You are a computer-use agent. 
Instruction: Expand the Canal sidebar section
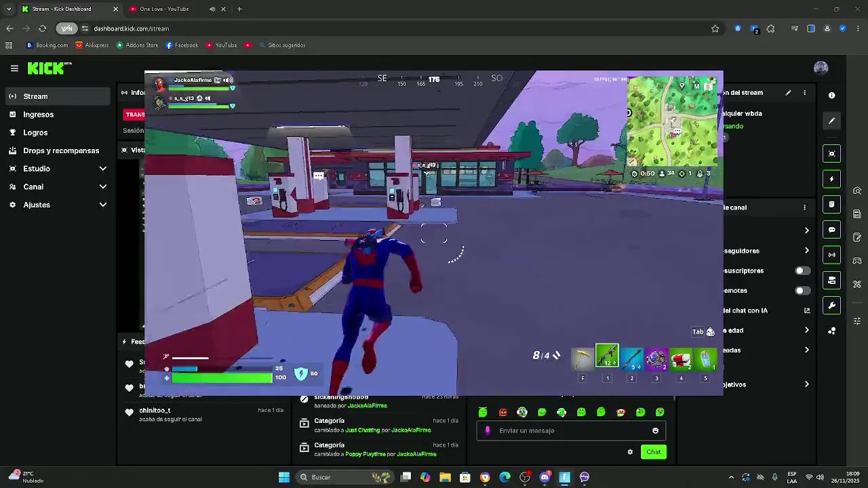[58, 187]
